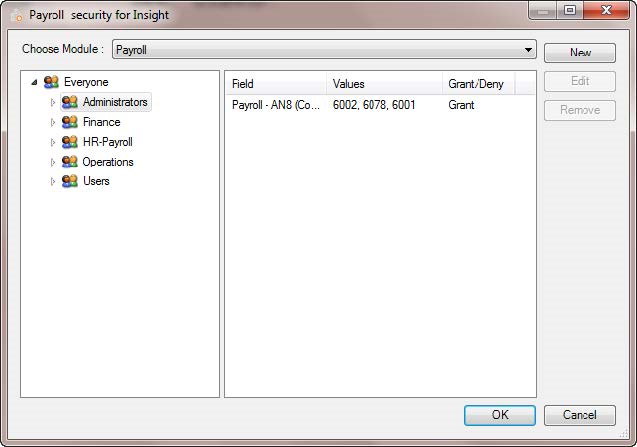The width and height of the screenshot is (637, 447).
Task: Select the Users group label
Action: coord(96,181)
